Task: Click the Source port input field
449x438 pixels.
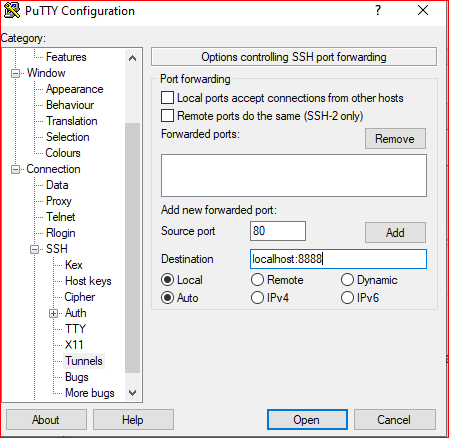Action: [x=278, y=231]
